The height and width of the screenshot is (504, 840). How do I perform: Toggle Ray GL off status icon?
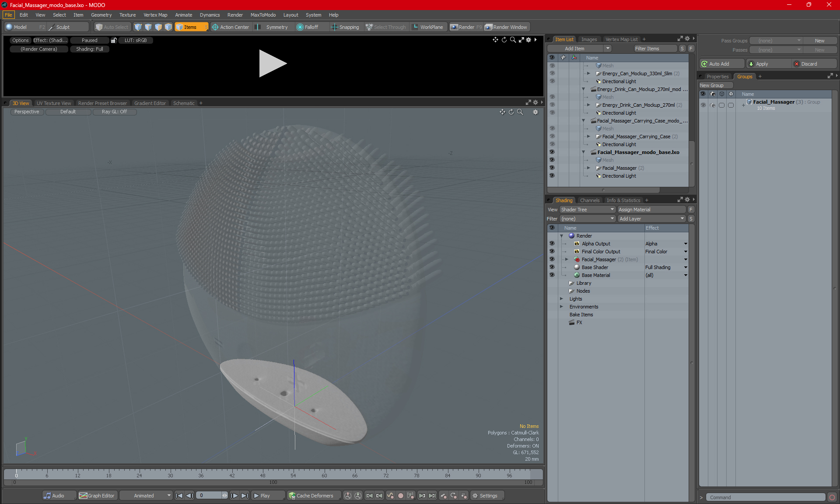pos(115,112)
